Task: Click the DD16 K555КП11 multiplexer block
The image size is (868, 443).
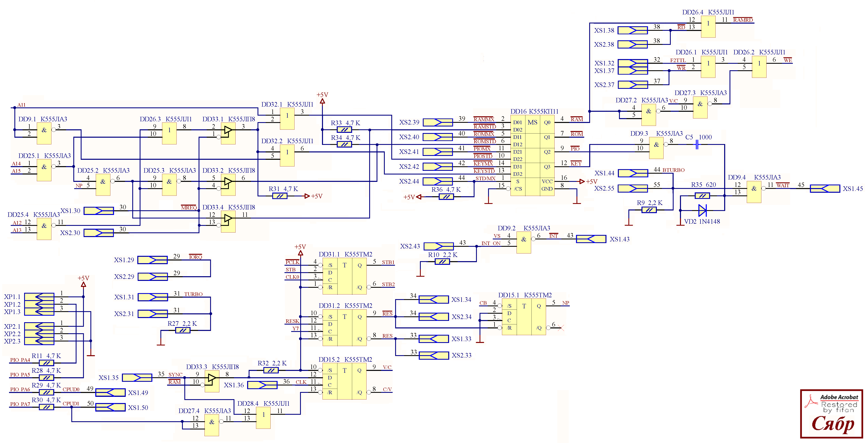Action: (x=532, y=156)
